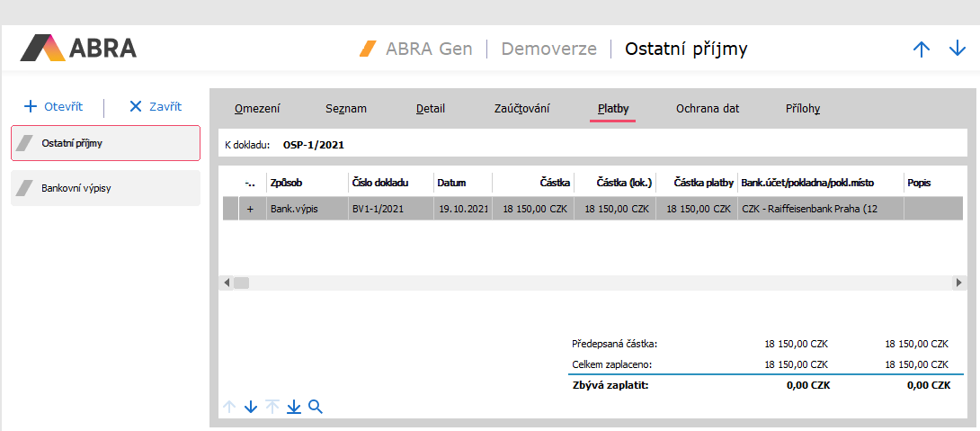Jump to last record with underlined down arrow

pyautogui.click(x=294, y=407)
